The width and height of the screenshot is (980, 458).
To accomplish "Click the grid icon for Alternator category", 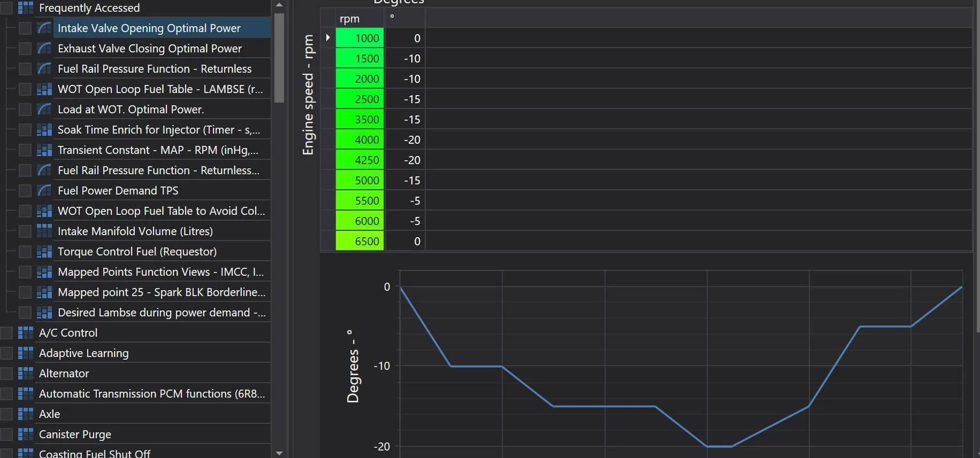I will 26,373.
